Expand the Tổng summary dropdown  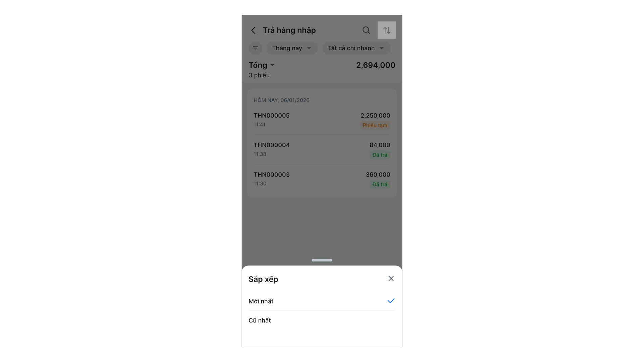tap(262, 65)
